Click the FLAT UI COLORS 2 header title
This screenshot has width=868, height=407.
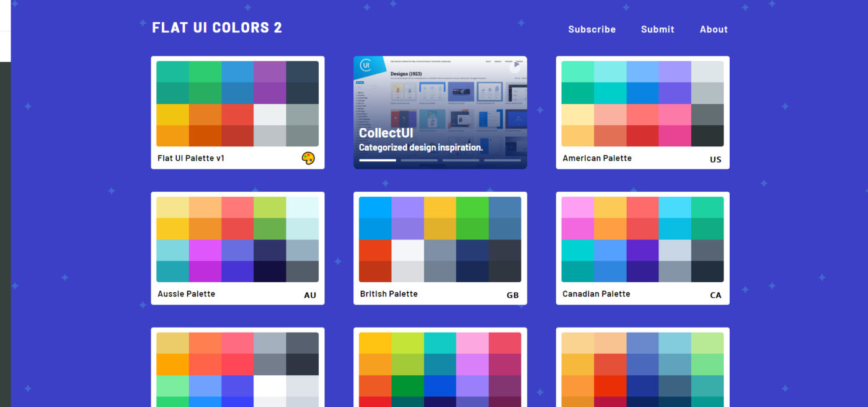tap(217, 27)
